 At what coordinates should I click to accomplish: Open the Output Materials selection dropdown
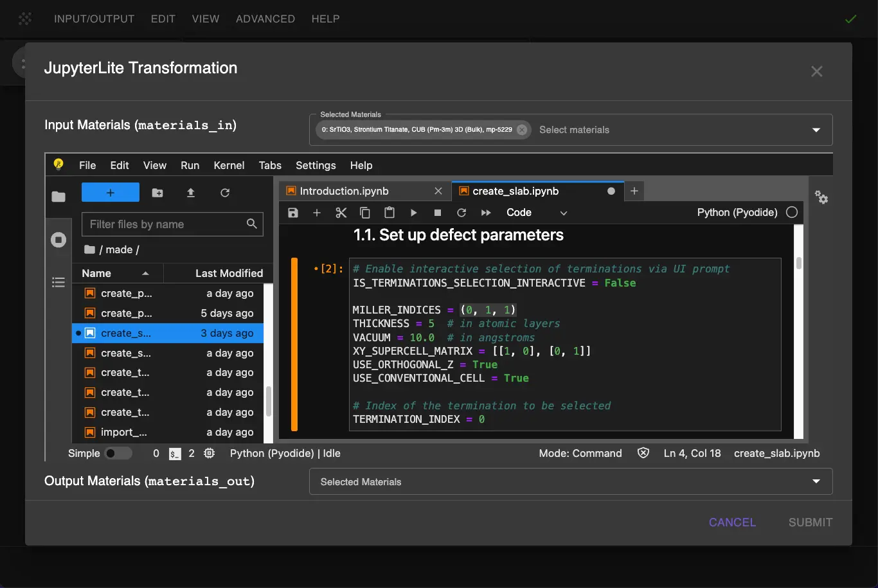[815, 481]
